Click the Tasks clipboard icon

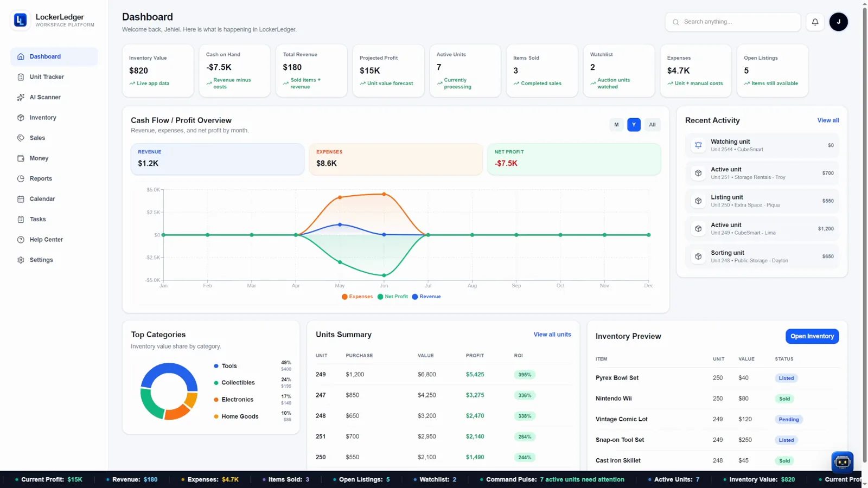point(21,219)
